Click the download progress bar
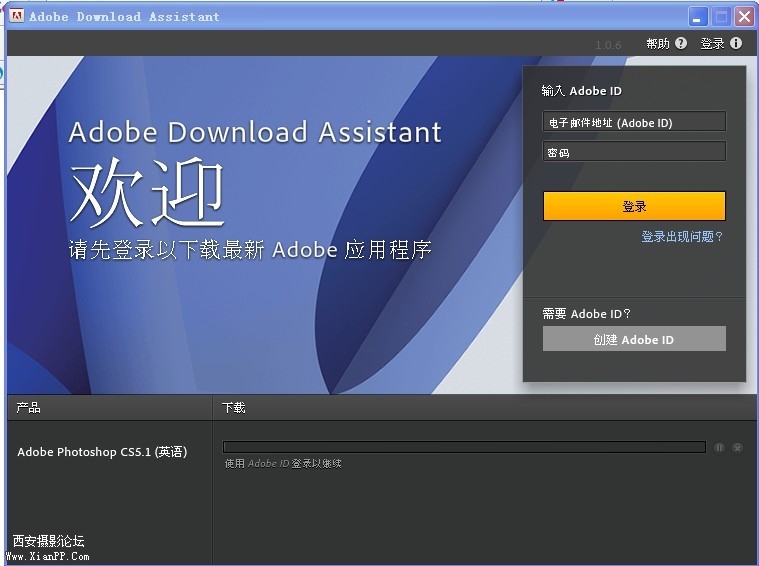 point(464,446)
